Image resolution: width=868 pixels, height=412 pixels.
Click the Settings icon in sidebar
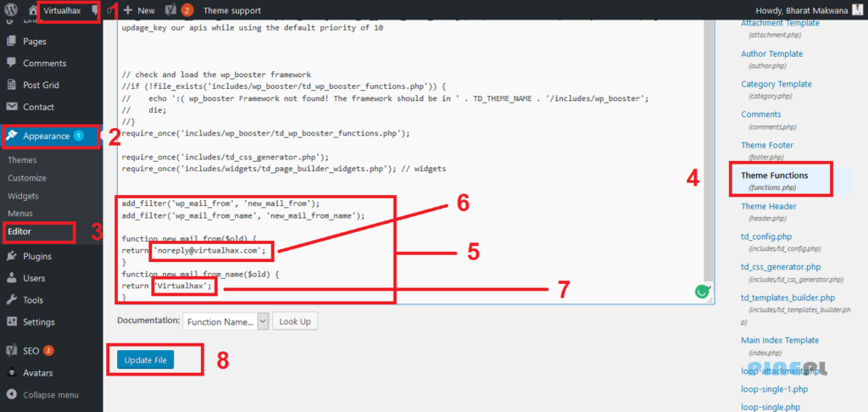12,322
